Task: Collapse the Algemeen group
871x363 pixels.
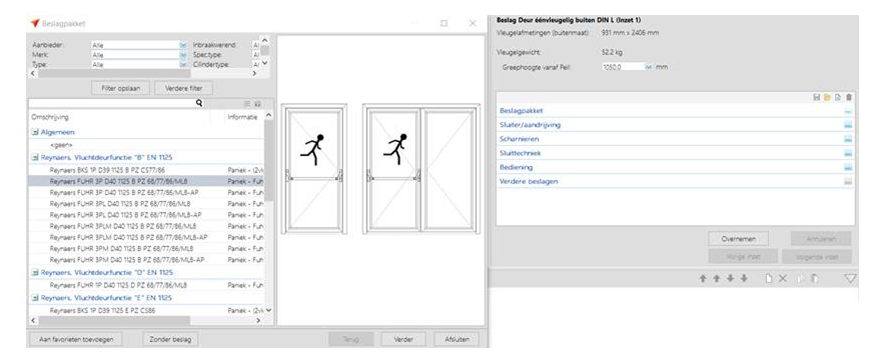Action: click(x=35, y=132)
